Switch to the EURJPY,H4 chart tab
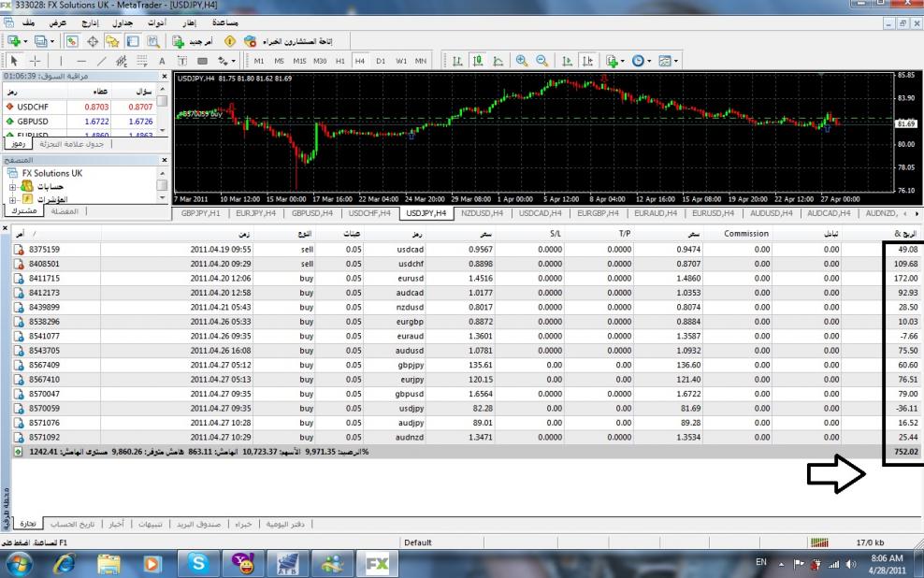This screenshot has height=578, width=924. (257, 213)
